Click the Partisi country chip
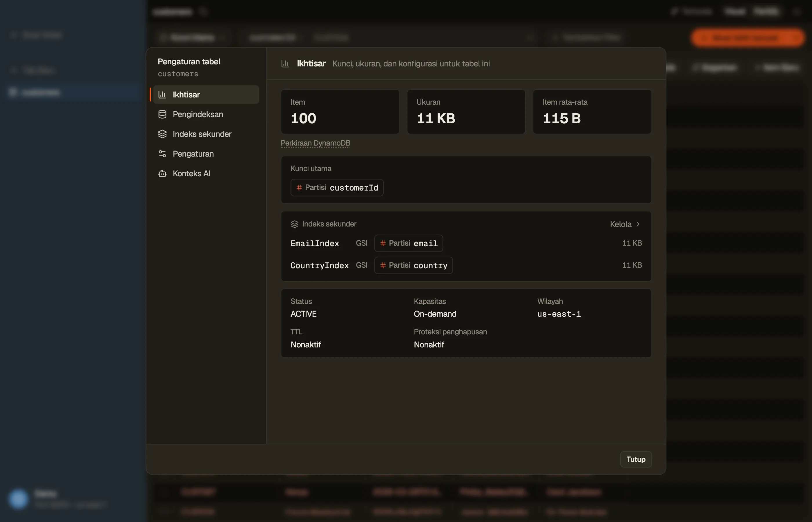The width and height of the screenshot is (812, 522). 414,265
